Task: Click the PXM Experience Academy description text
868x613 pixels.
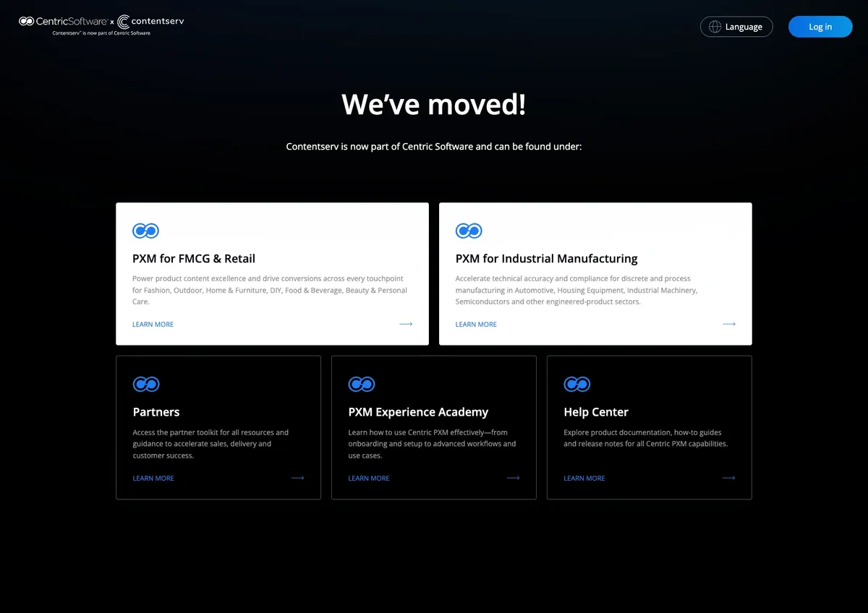Action: click(432, 444)
